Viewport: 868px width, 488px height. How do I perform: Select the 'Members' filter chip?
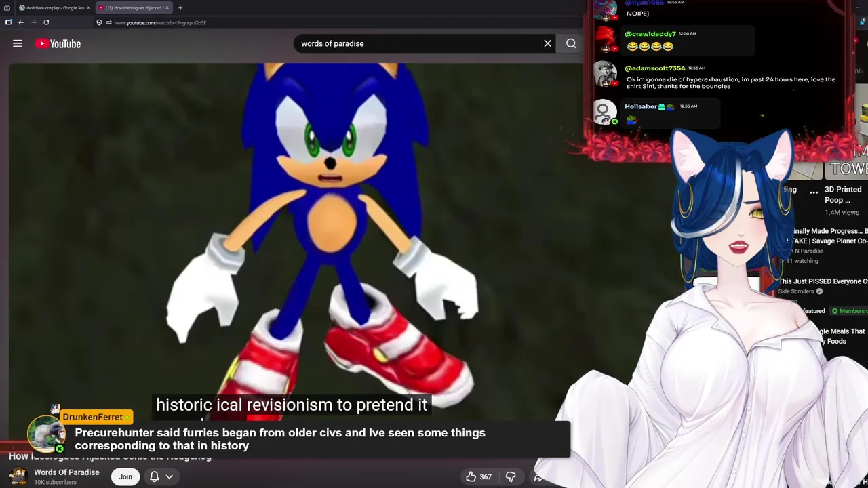848,311
